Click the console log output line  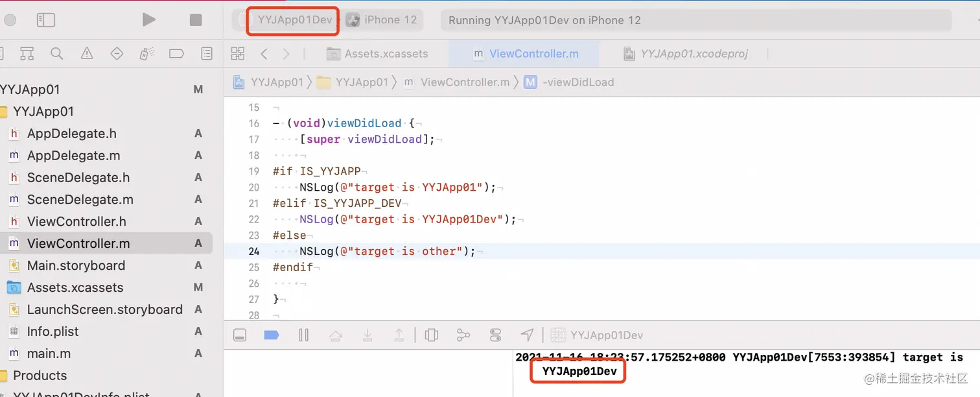739,365
